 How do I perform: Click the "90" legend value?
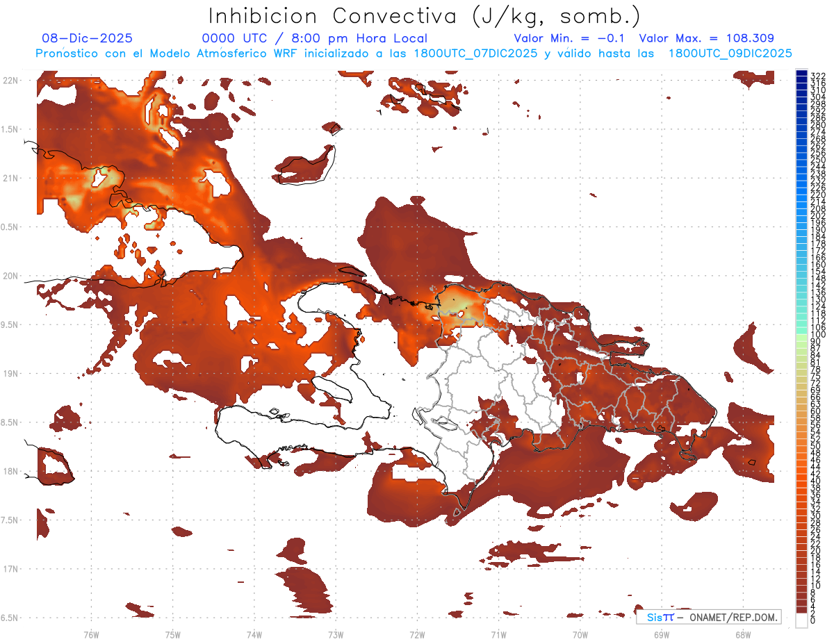[x=816, y=341]
